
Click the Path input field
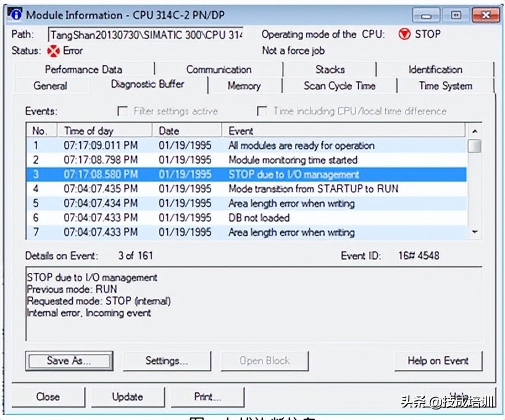pos(146,35)
